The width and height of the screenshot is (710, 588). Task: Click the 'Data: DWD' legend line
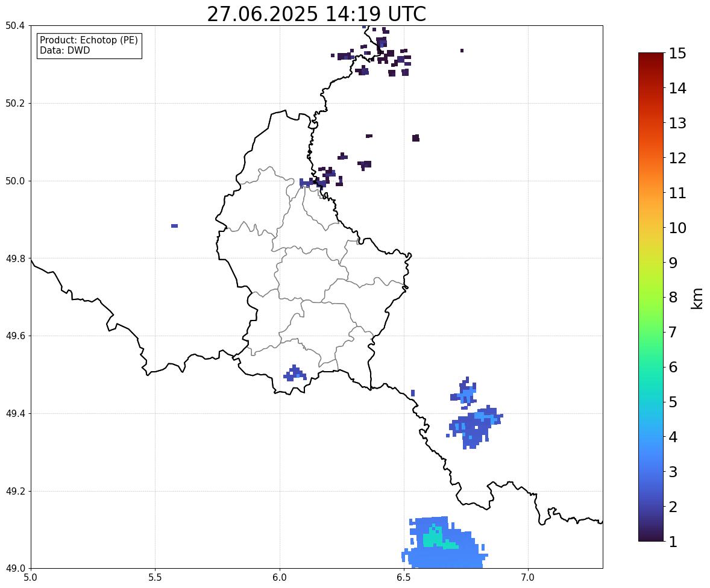pos(64,50)
